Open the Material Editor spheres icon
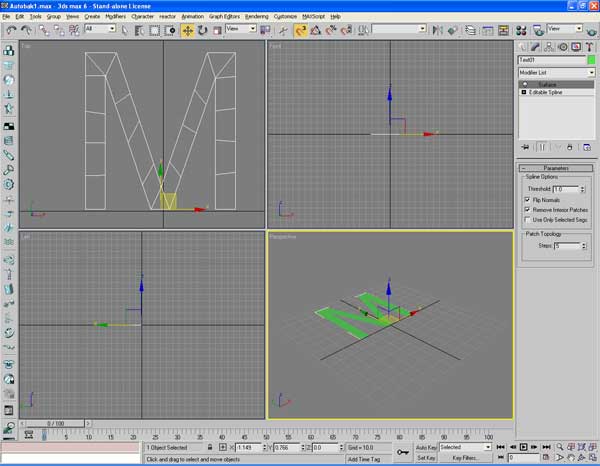Image resolution: width=600 pixels, height=466 pixels. coord(521,30)
